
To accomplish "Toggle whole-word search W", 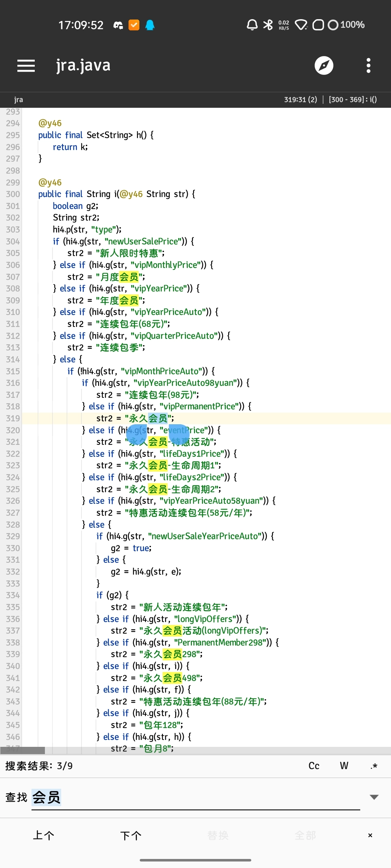I will coord(344,766).
